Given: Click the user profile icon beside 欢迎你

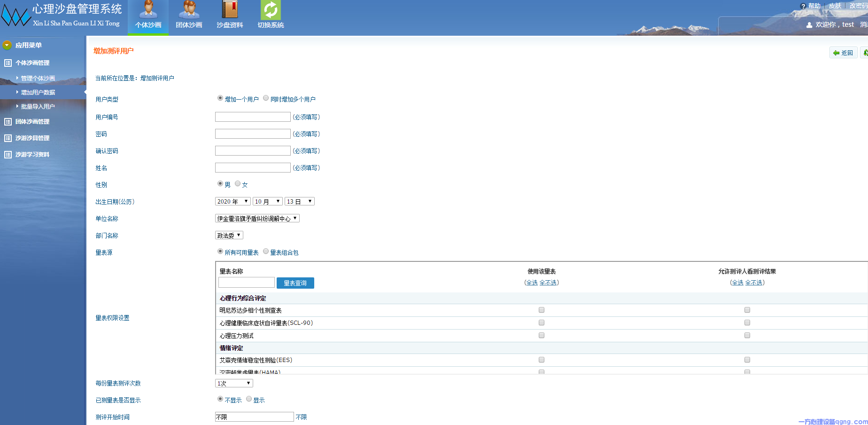Looking at the screenshot, I should (809, 24).
